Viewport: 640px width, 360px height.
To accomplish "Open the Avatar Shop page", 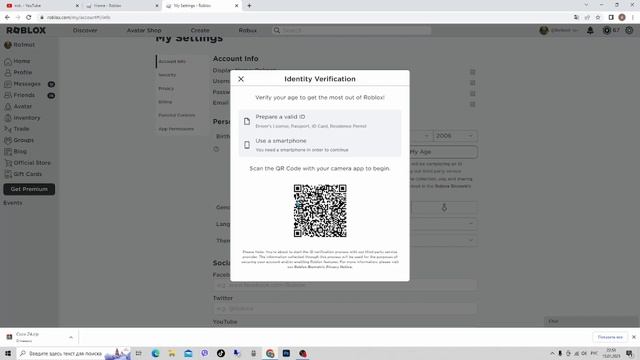I will click(144, 30).
